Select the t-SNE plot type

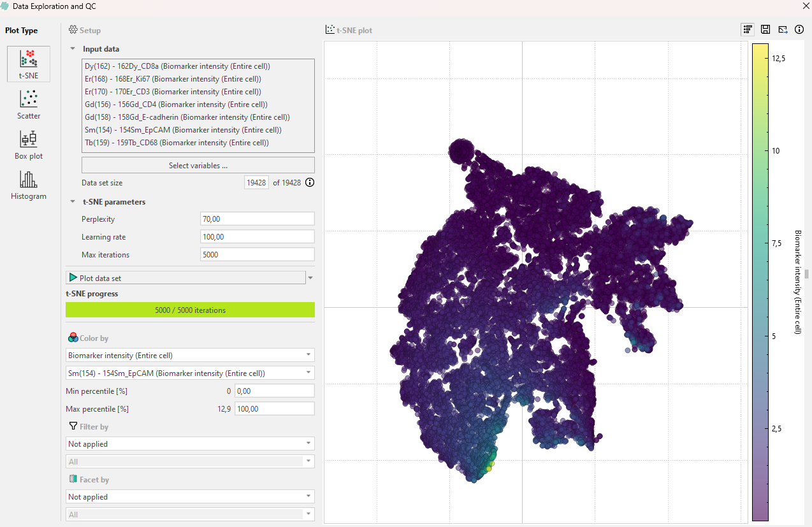pyautogui.click(x=29, y=64)
